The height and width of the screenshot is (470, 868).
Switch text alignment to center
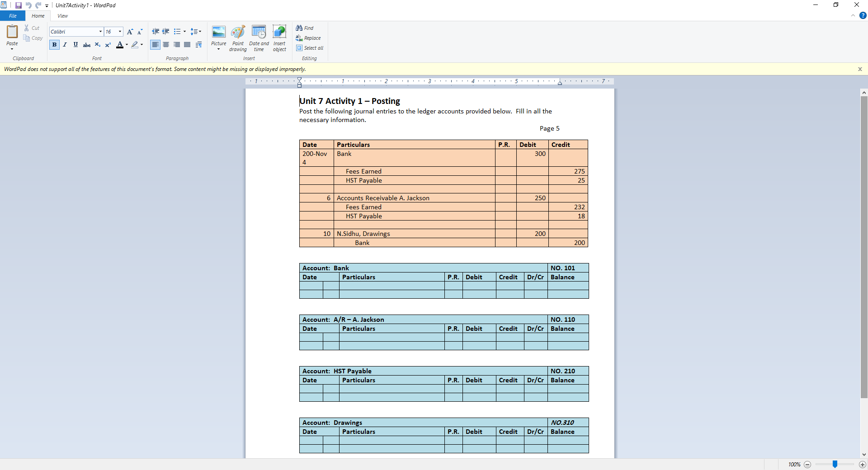click(x=166, y=45)
